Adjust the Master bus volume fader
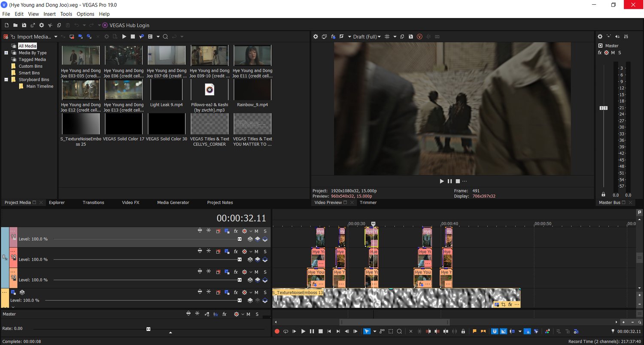Viewport: 644px width, 345px height. tap(604, 108)
